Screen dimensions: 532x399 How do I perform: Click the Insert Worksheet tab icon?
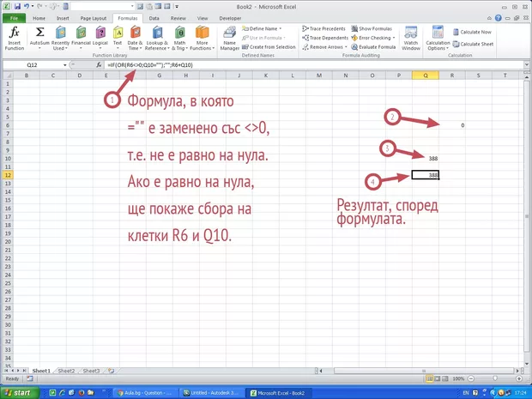[111, 371]
